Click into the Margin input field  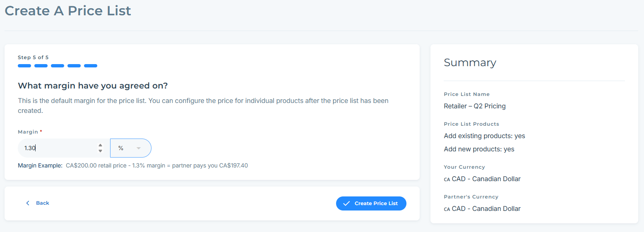click(58, 148)
